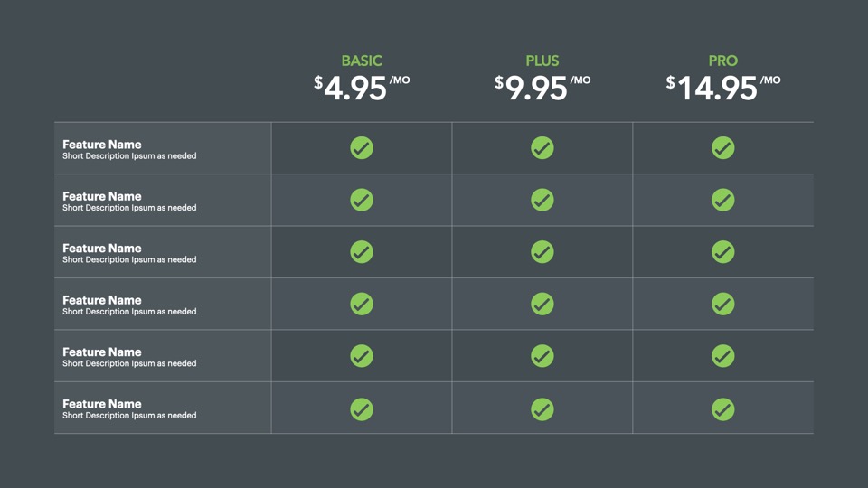This screenshot has height=488, width=868.
Task: Choose the PRO plan heading
Action: coord(723,61)
